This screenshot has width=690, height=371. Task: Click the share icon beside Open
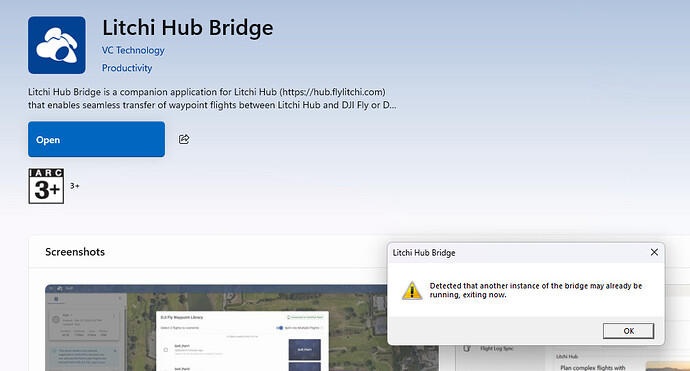(x=184, y=140)
